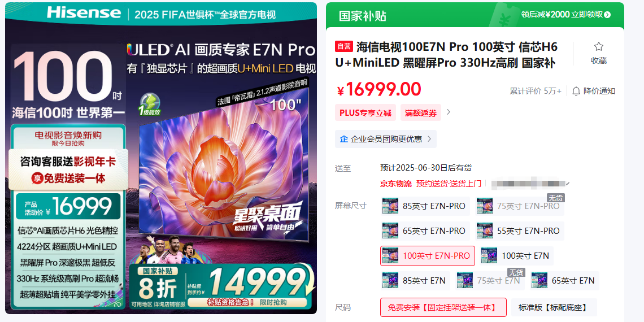
Task: Expand promotions chevron after 满额返券
Action: pos(449,112)
